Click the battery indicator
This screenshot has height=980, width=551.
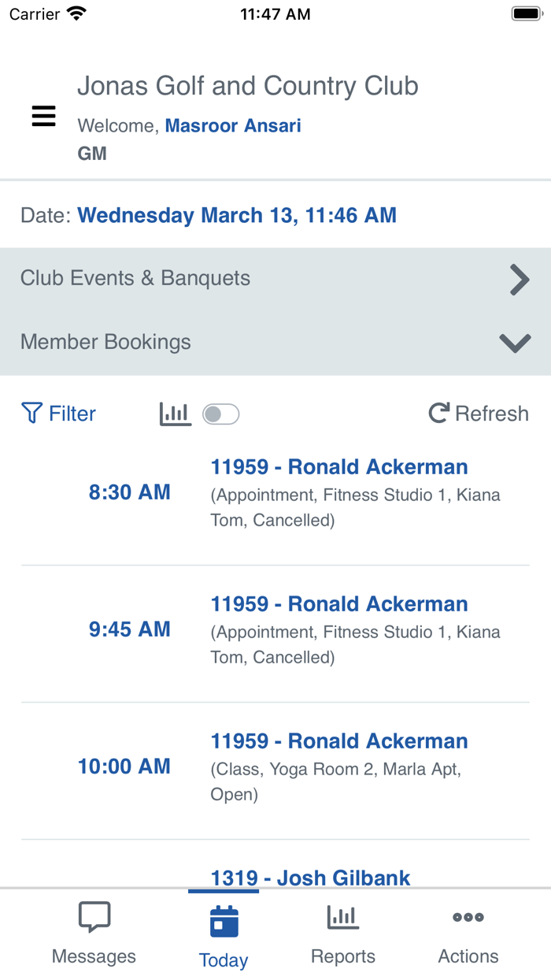pyautogui.click(x=526, y=13)
